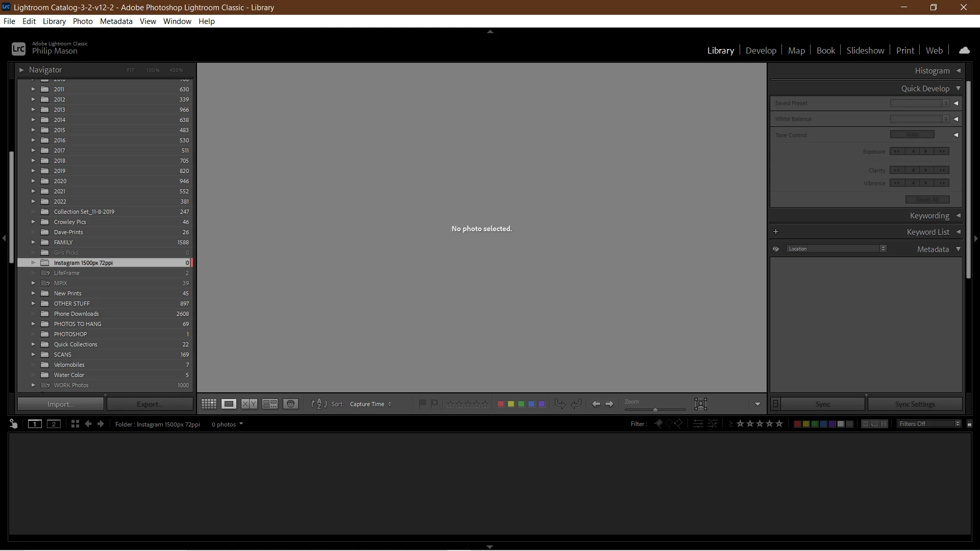Open the Sort Capture Time dropdown

(371, 404)
